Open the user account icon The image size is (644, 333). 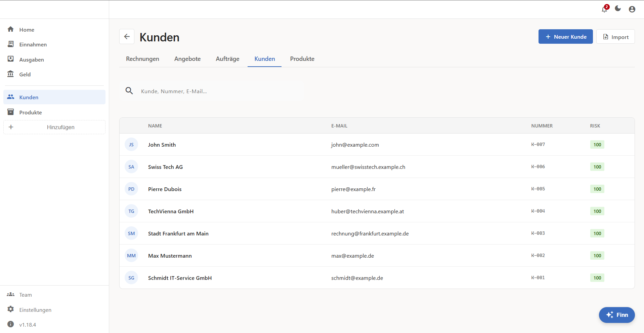pos(632,9)
